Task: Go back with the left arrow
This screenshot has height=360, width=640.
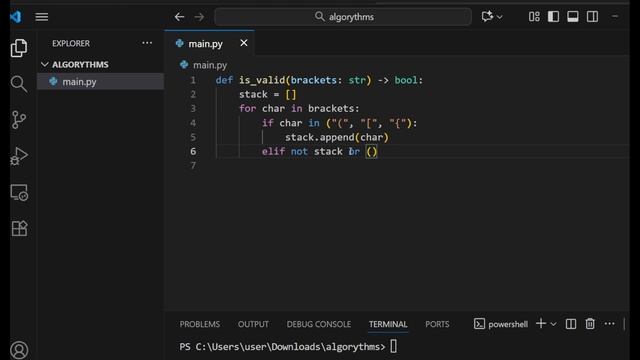Action: tap(179, 17)
